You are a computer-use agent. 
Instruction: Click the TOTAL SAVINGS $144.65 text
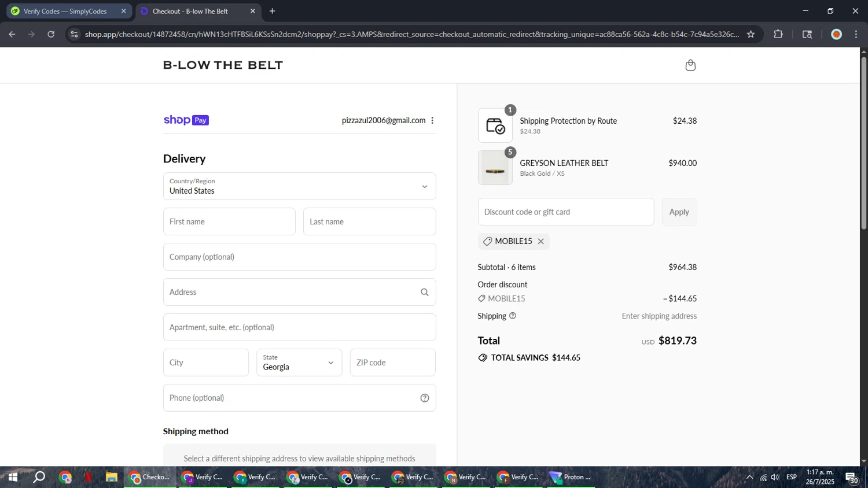(x=536, y=358)
